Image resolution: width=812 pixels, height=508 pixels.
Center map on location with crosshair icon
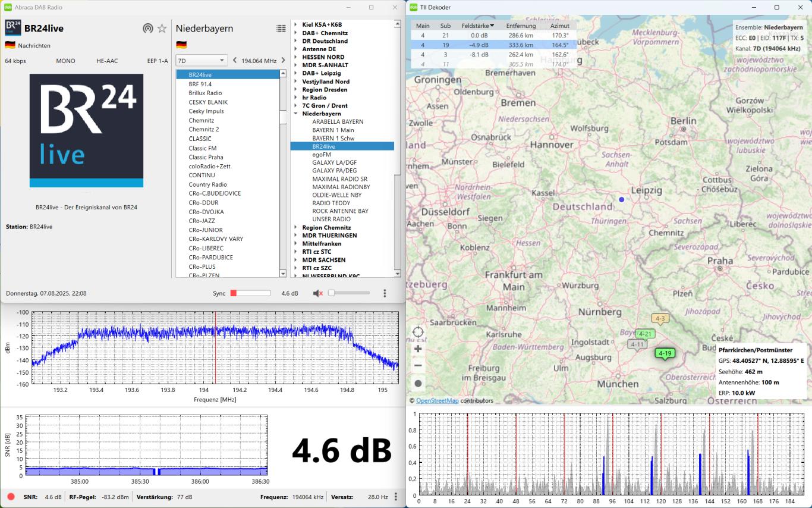pos(418,332)
